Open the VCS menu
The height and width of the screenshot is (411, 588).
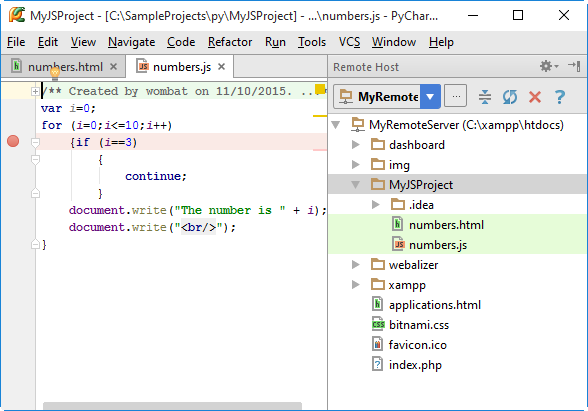tap(350, 42)
